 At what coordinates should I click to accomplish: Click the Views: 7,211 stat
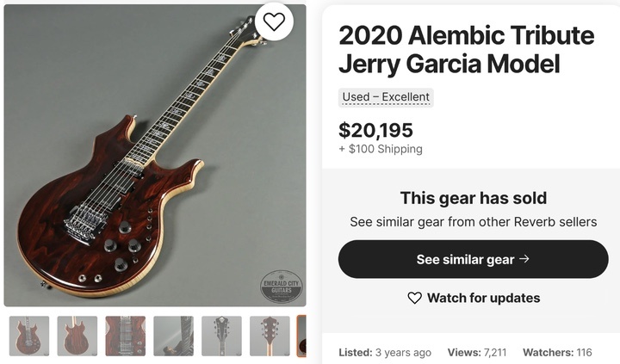[476, 352]
